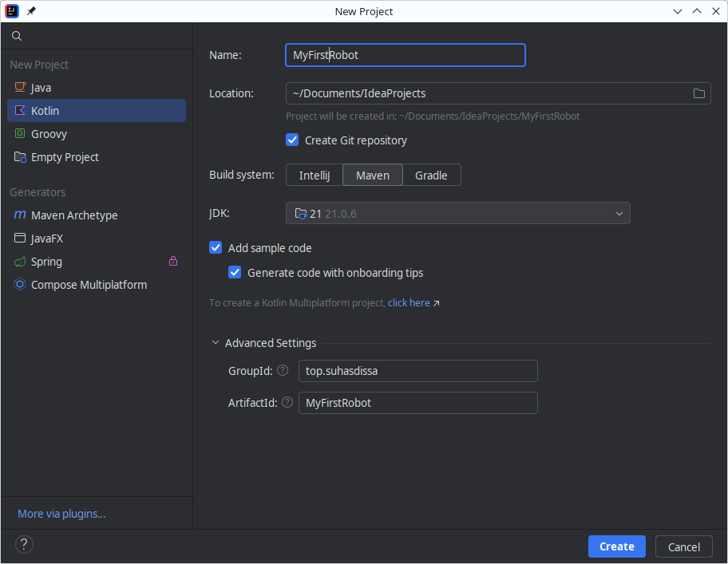Choose Spring generator
The image size is (728, 564).
click(x=97, y=261)
